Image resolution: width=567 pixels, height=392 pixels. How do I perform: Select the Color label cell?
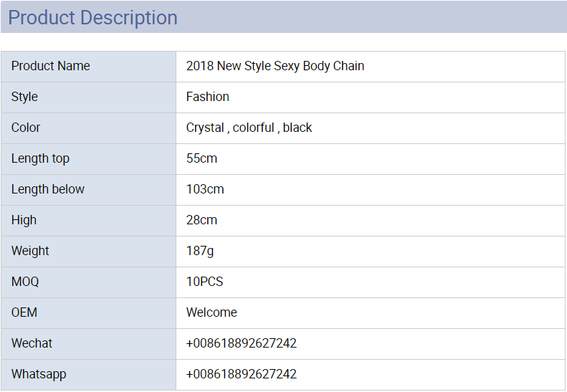click(89, 128)
